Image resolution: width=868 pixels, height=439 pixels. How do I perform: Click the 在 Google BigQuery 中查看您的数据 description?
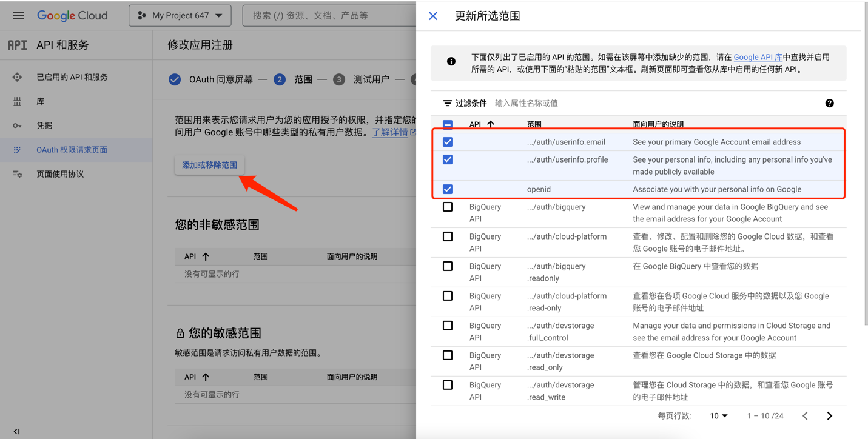point(695,266)
